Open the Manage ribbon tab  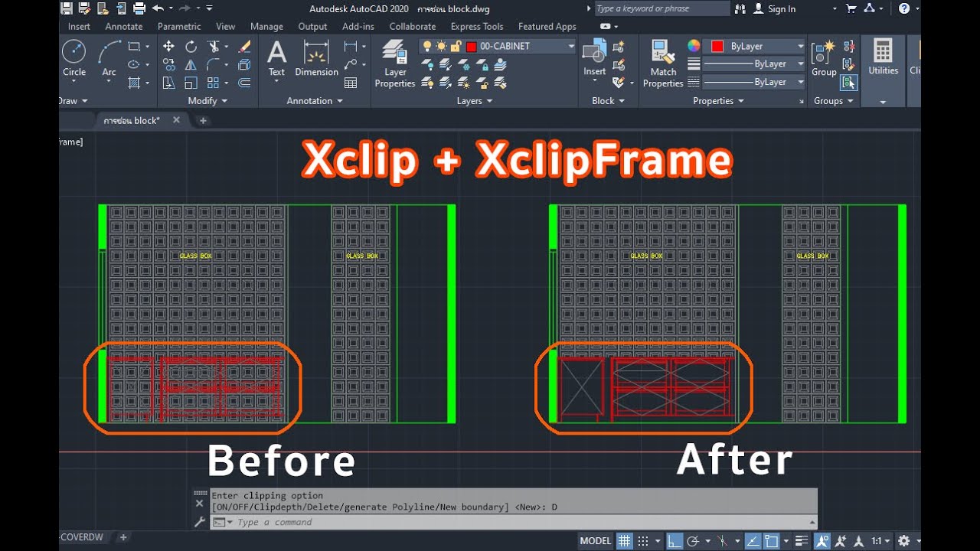(x=266, y=26)
